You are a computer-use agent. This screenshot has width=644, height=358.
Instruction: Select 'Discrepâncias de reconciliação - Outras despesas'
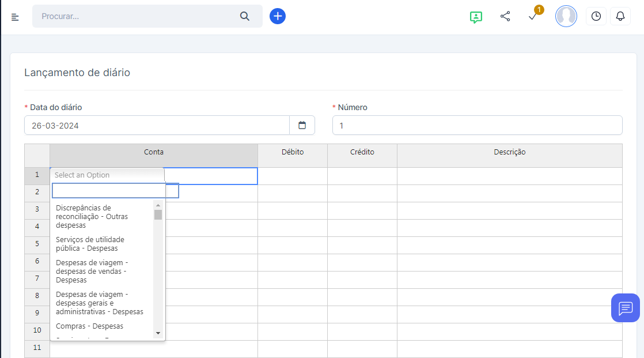(92, 216)
